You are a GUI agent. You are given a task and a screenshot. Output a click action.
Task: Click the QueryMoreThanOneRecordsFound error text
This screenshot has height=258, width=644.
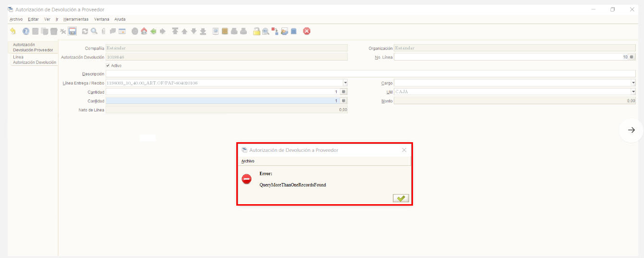click(292, 184)
